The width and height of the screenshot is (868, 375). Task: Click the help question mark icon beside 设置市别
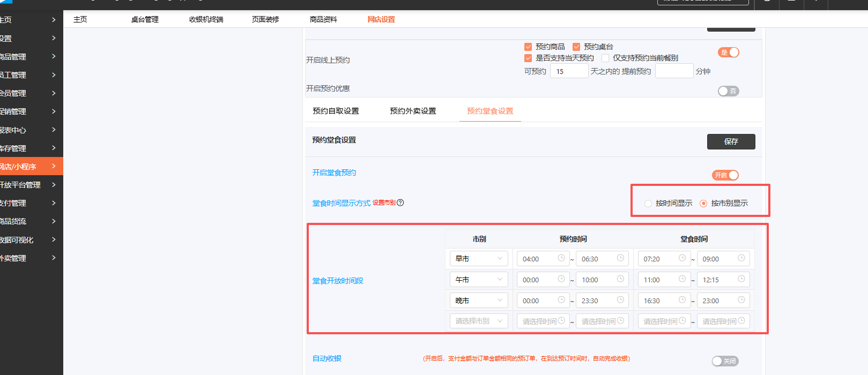click(400, 202)
